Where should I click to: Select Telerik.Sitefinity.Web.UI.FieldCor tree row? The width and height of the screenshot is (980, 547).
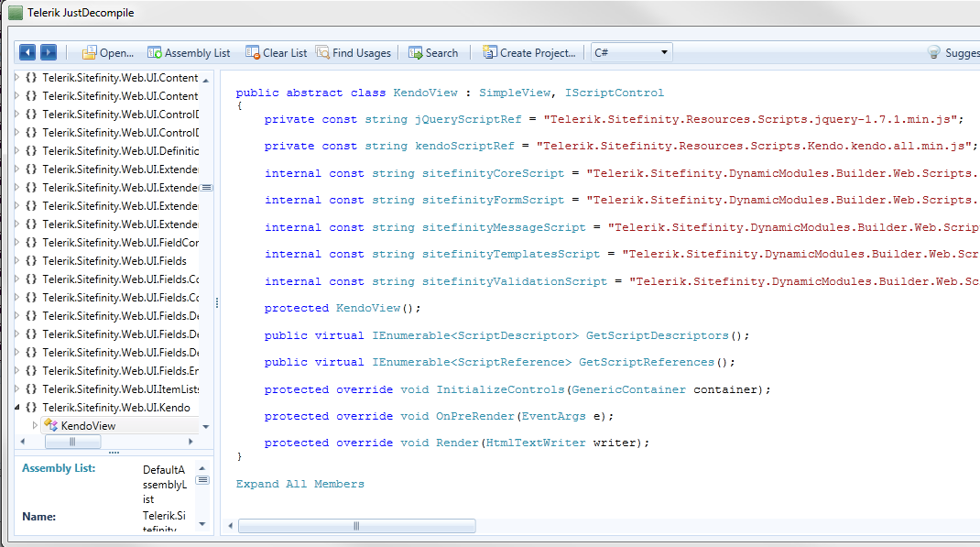click(121, 243)
